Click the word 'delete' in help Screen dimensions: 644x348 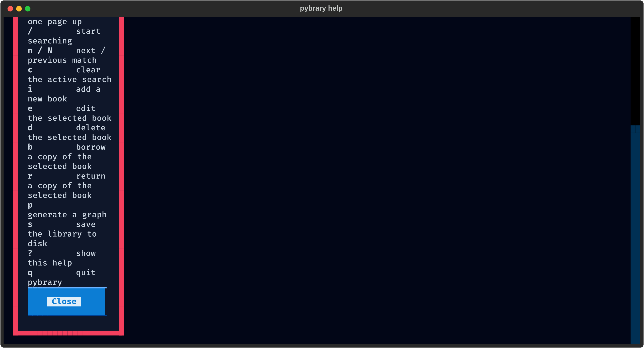coord(91,128)
